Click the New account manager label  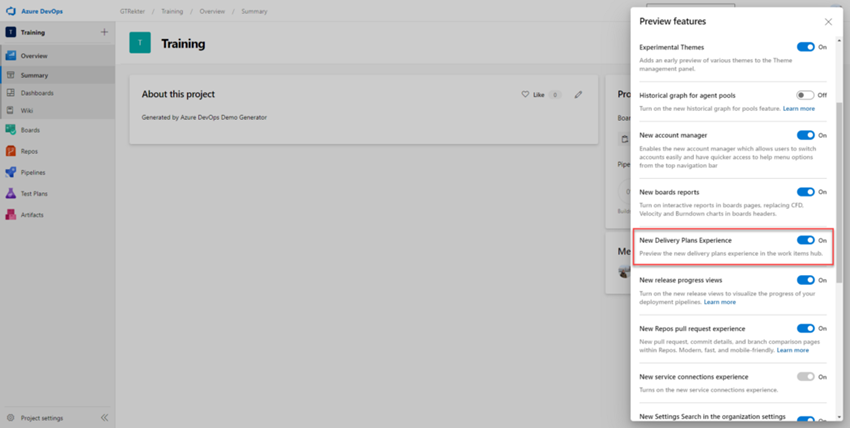[x=673, y=135]
